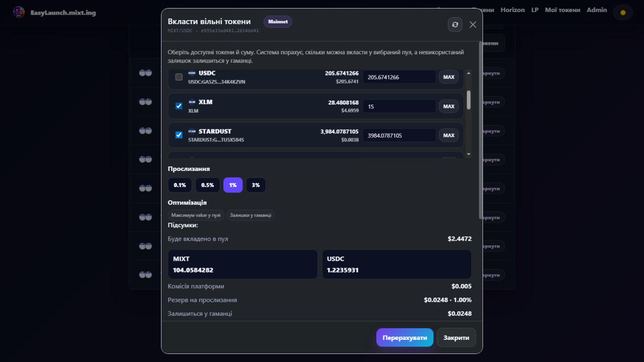Click the USDC token icon
The width and height of the screenshot is (644, 362).
click(x=192, y=73)
